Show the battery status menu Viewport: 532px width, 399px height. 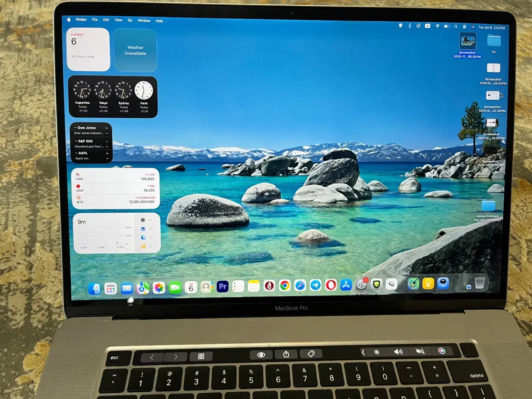click(x=447, y=26)
